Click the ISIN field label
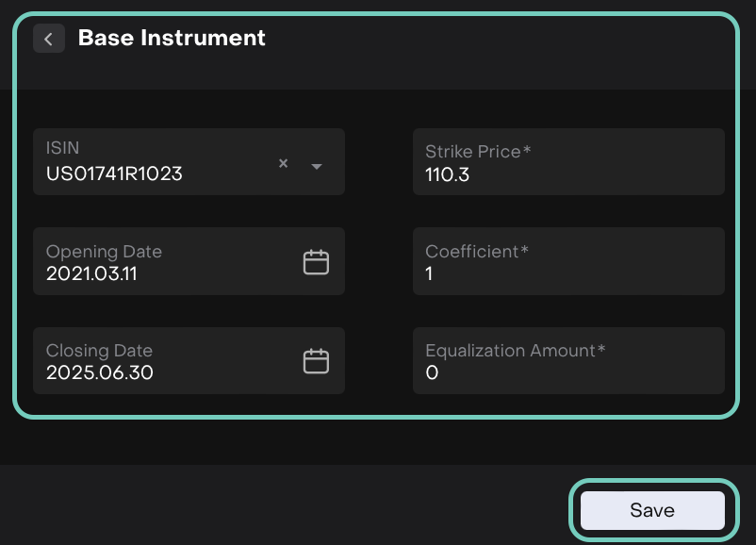The image size is (756, 545). [62, 148]
